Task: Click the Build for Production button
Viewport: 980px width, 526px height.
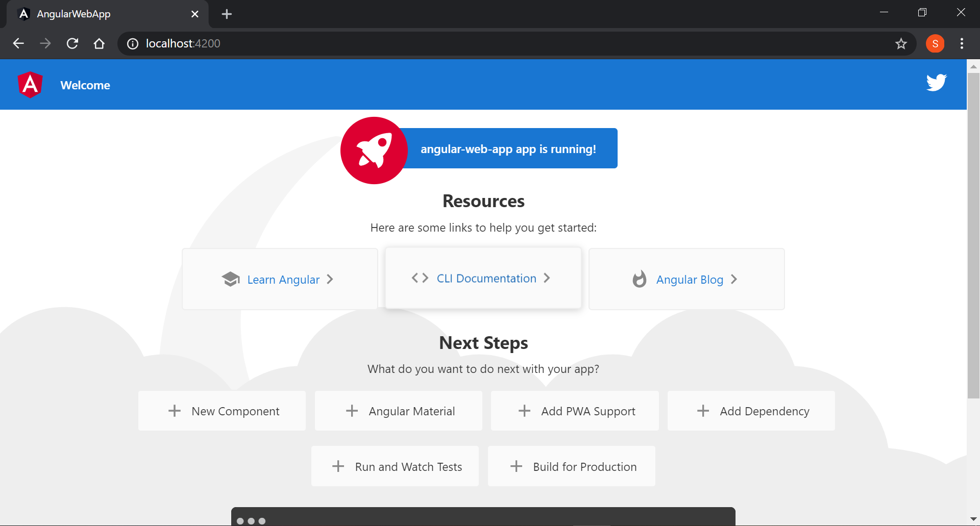Action: pos(571,466)
